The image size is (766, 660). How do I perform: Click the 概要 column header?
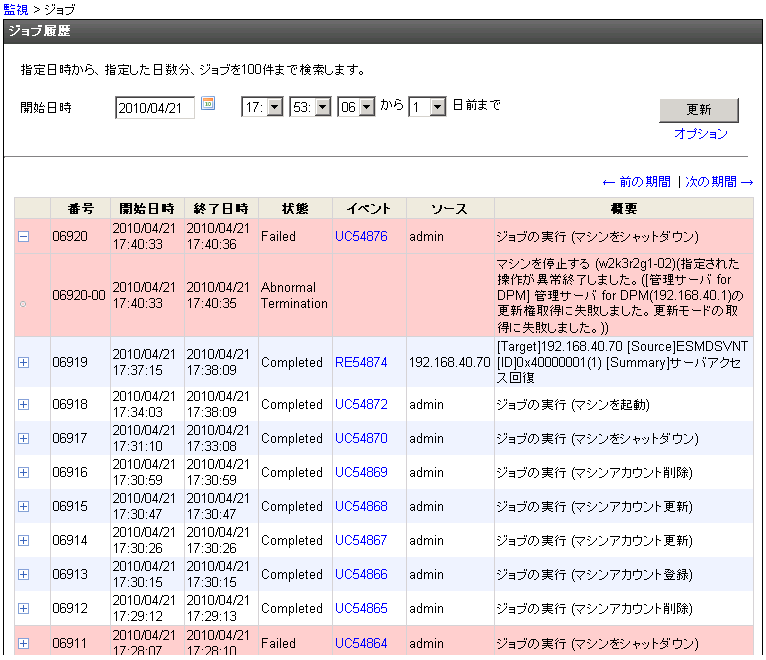[x=624, y=209]
